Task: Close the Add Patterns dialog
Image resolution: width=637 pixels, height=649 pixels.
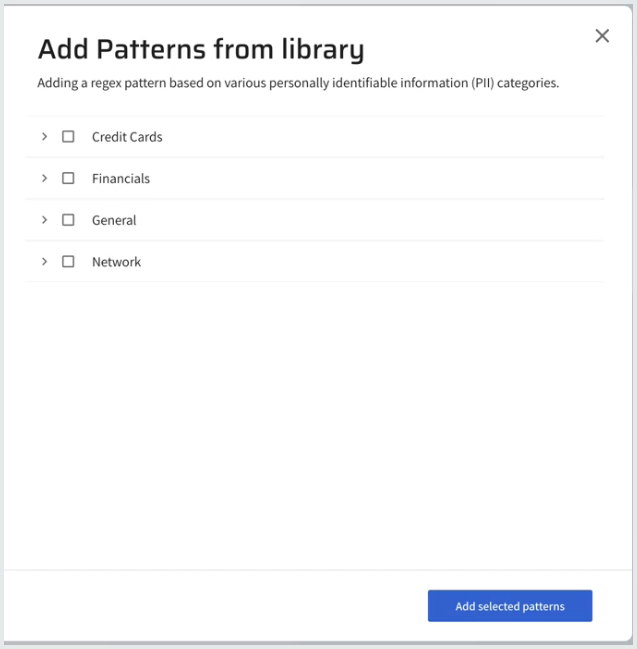Action: [602, 36]
